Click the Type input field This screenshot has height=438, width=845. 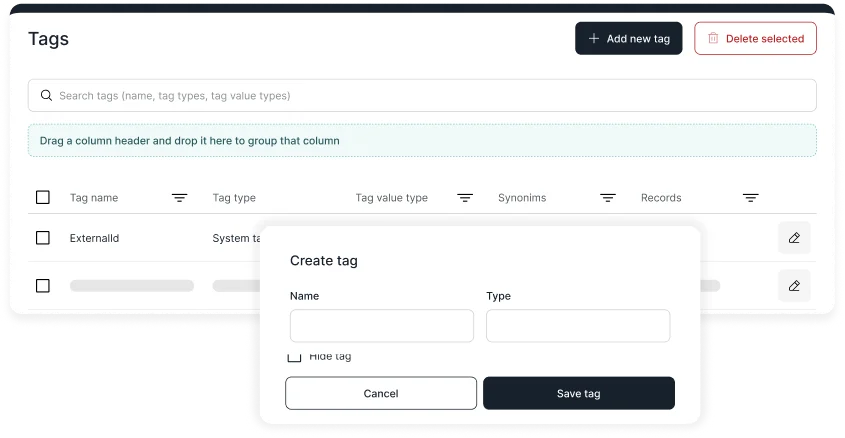pyautogui.click(x=577, y=326)
